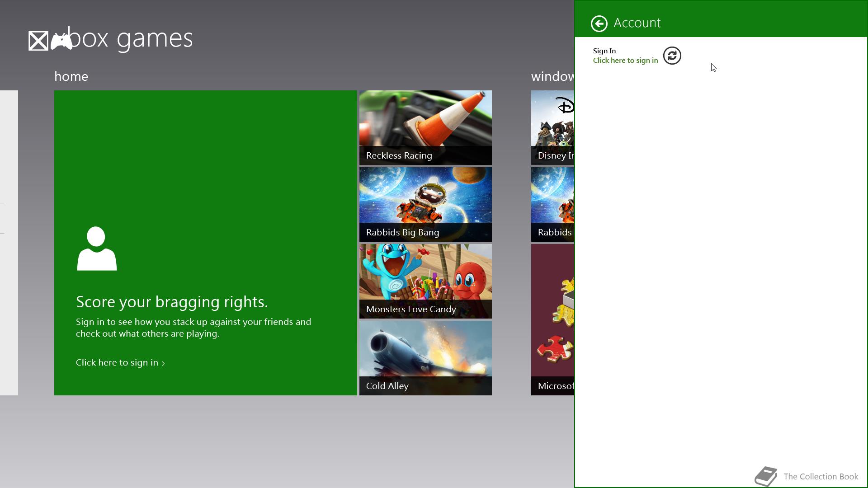This screenshot has height=488, width=868.
Task: Click the broken image placeholder icon
Action: pyautogui.click(x=38, y=41)
